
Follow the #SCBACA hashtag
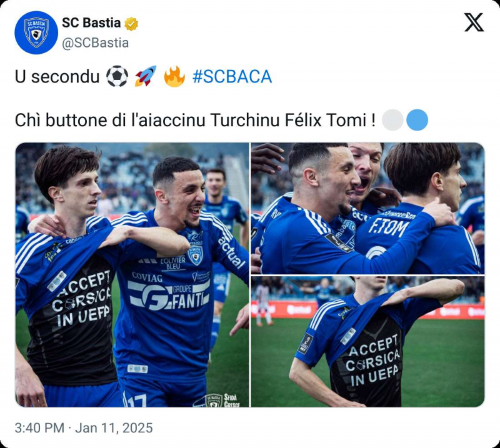click(x=232, y=77)
